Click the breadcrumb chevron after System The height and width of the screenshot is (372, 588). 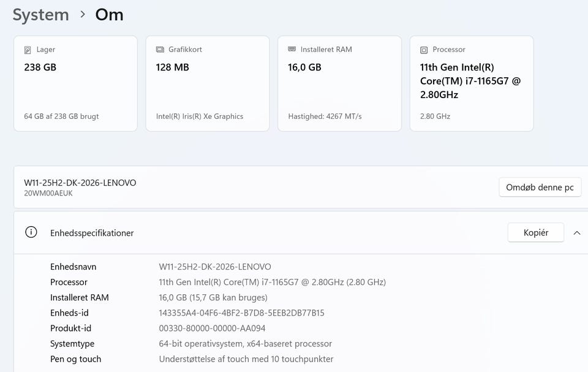(x=83, y=15)
